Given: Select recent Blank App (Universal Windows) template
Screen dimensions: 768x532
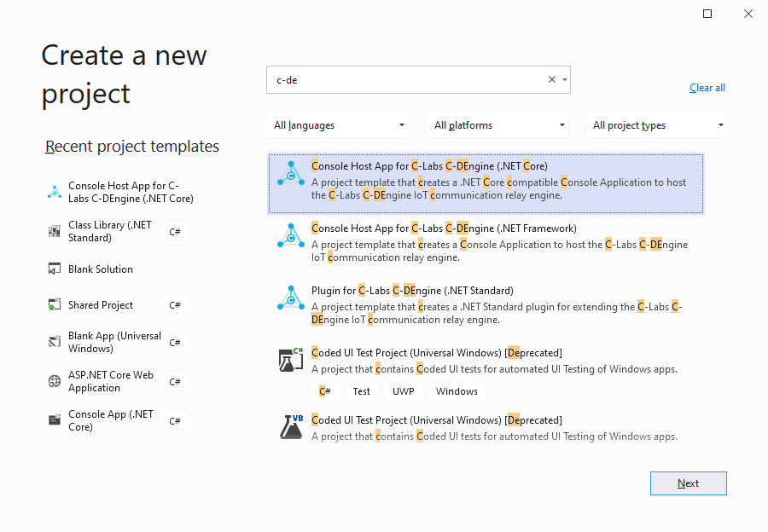Looking at the screenshot, I should (x=118, y=342).
